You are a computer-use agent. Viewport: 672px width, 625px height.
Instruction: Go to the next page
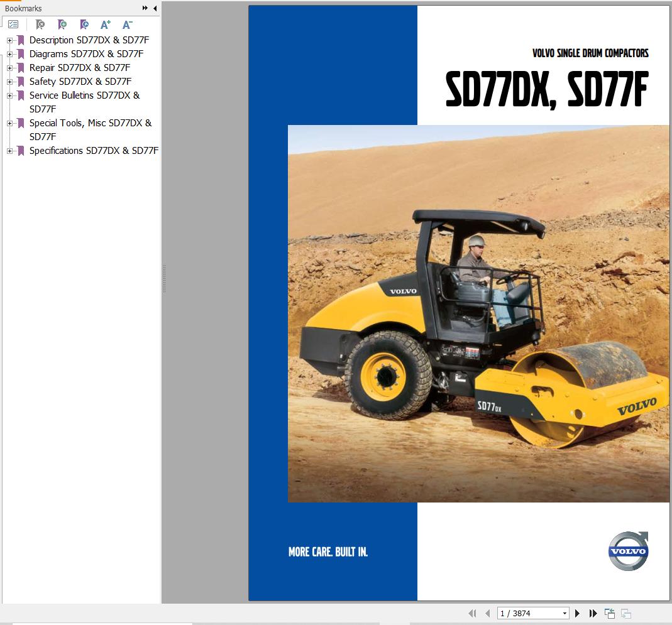577,614
